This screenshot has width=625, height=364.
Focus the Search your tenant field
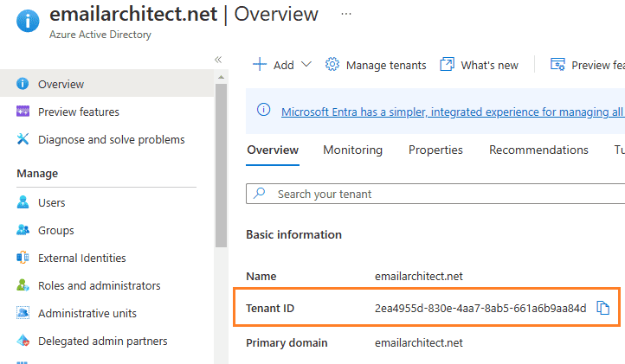coord(435,194)
